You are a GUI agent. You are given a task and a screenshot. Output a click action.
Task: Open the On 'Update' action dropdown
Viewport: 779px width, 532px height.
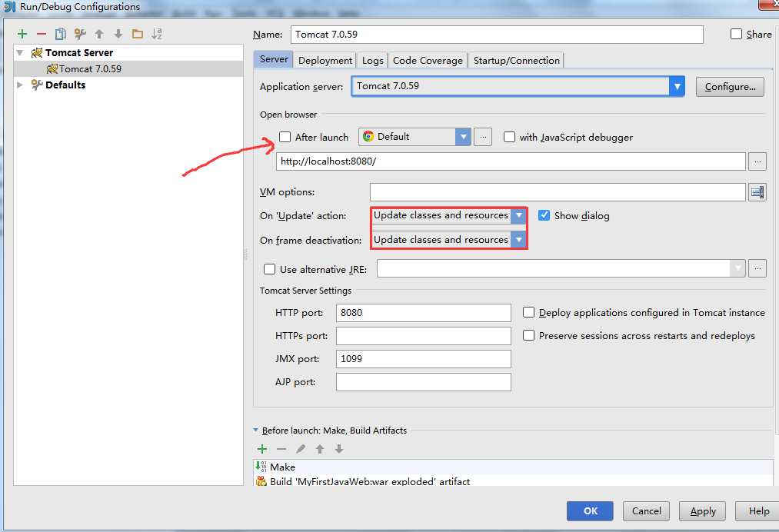(518, 215)
